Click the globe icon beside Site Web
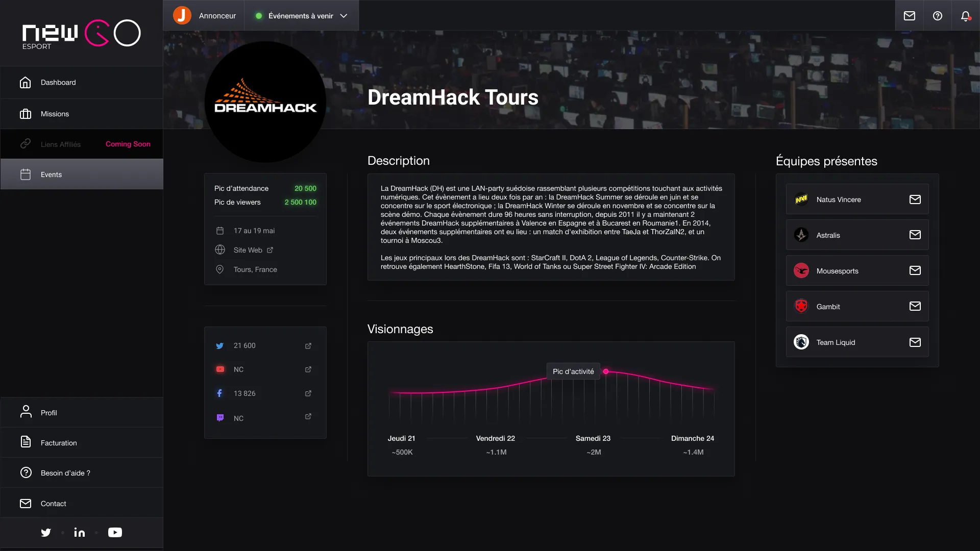980x551 pixels. tap(220, 250)
